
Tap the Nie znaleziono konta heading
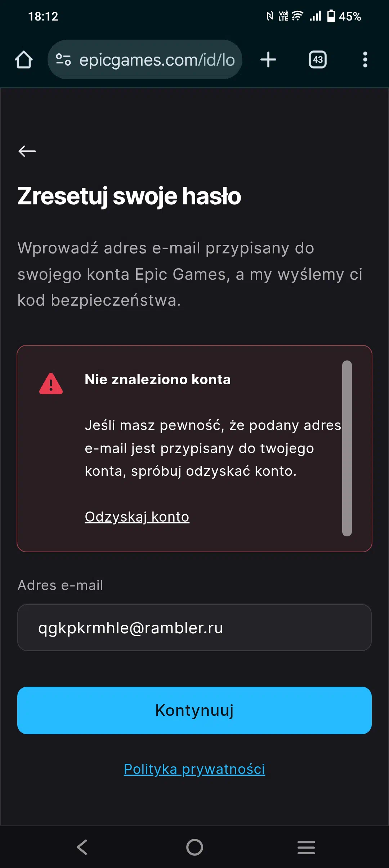point(158,380)
